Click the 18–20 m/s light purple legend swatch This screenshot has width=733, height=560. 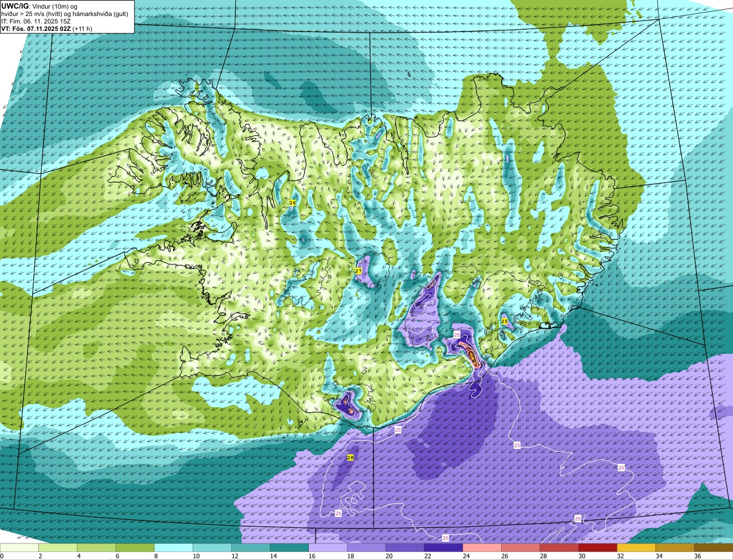click(366, 547)
